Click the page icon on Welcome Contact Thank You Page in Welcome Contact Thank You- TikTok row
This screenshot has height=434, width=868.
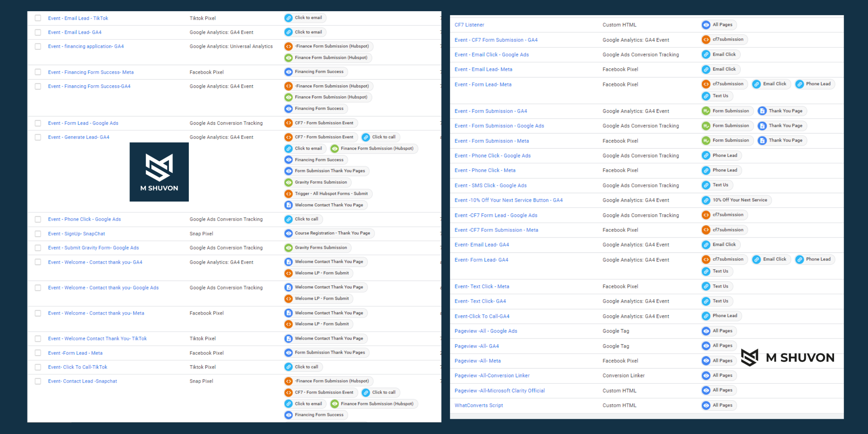pyautogui.click(x=289, y=339)
